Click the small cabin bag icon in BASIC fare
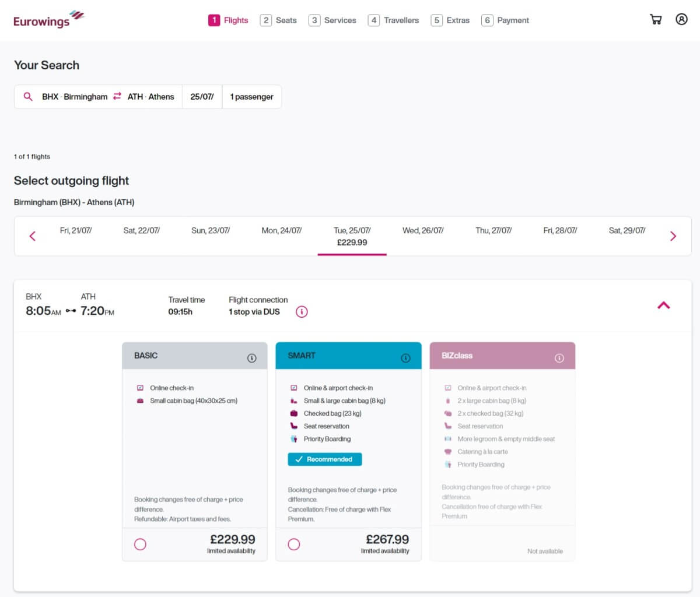The width and height of the screenshot is (700, 597). (140, 401)
